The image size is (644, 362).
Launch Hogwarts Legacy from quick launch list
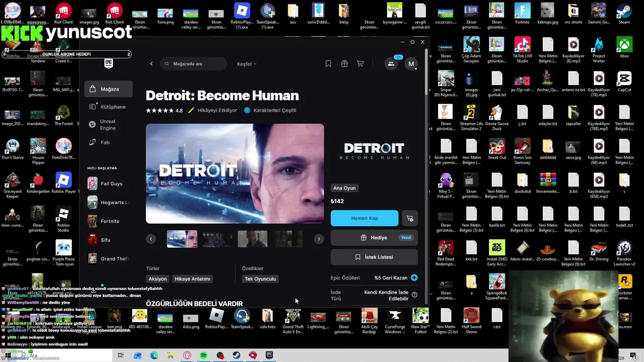108,202
